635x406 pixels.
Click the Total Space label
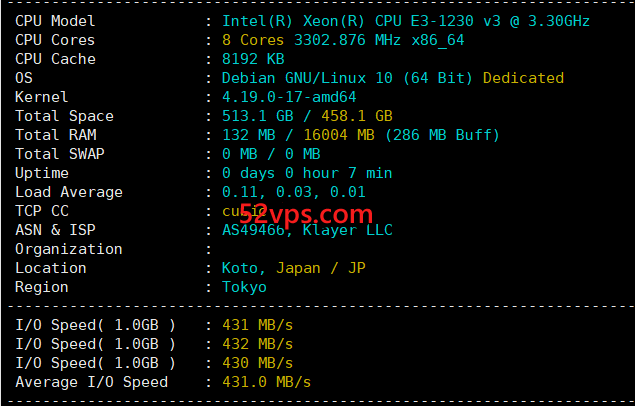click(x=64, y=116)
